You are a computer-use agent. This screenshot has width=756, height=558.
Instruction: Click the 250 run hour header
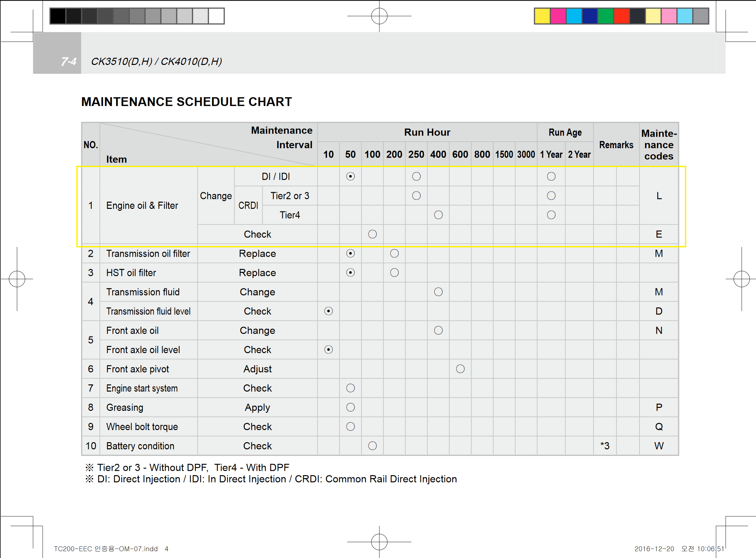(416, 154)
